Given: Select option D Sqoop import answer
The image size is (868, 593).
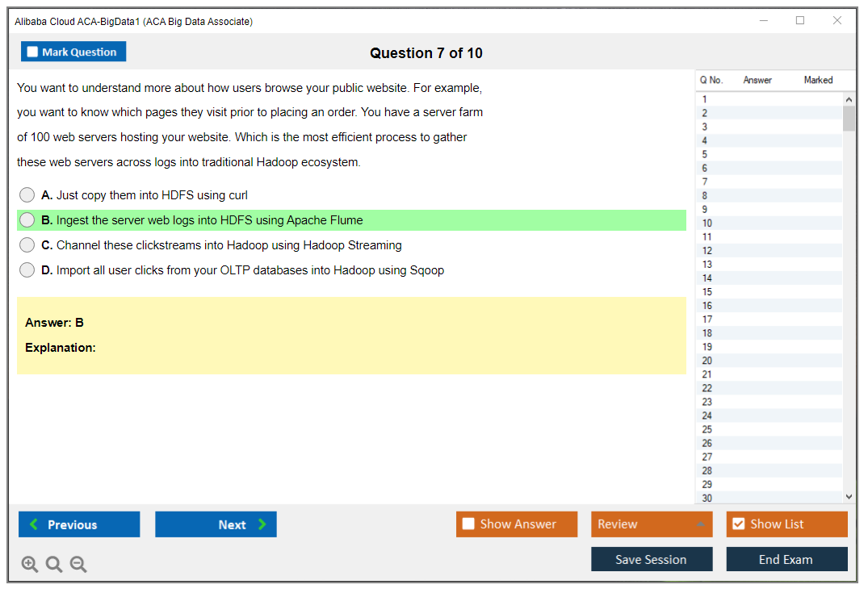Looking at the screenshot, I should point(27,270).
